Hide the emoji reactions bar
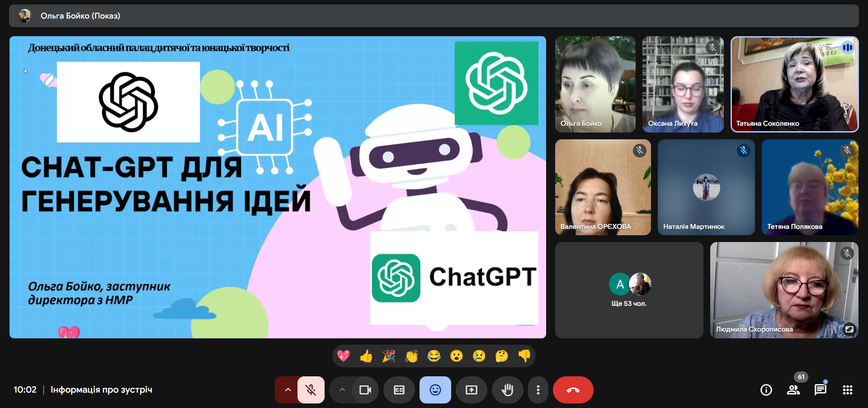The height and width of the screenshot is (408, 868). [435, 390]
